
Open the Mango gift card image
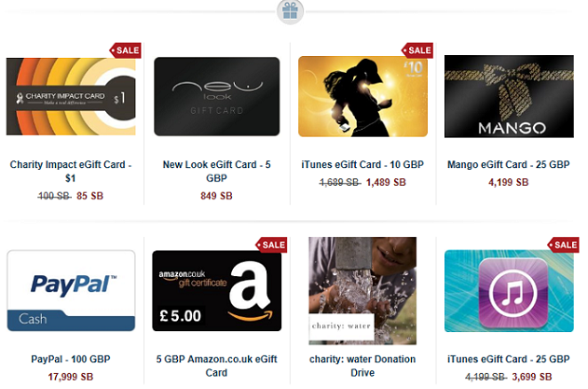(x=509, y=96)
